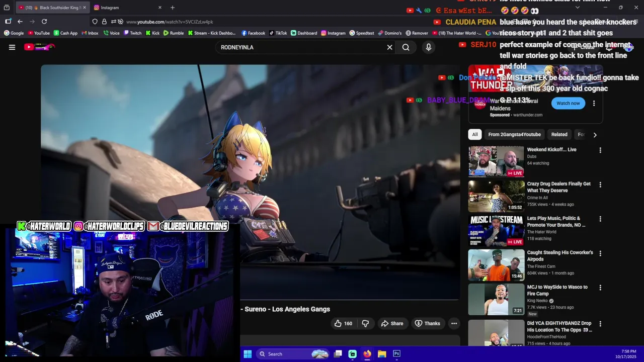644x362 pixels.
Task: Open options for Caught Stealing Airpods video
Action: (600, 253)
